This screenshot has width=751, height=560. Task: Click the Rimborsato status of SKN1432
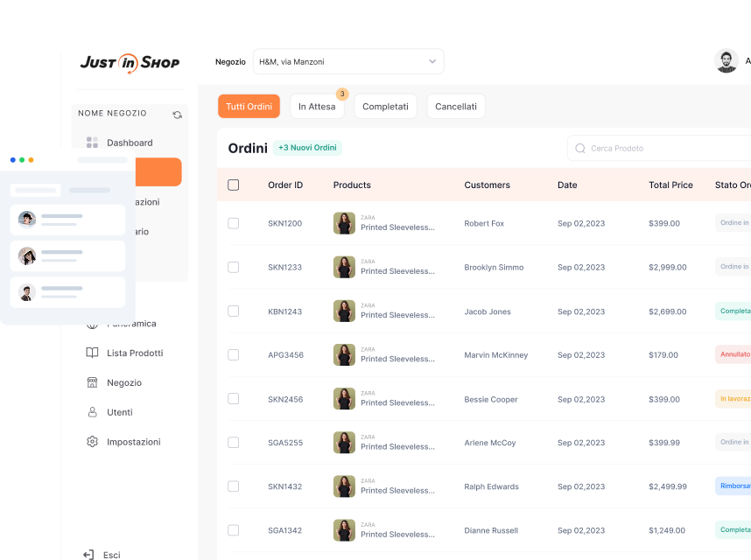pyautogui.click(x=733, y=486)
